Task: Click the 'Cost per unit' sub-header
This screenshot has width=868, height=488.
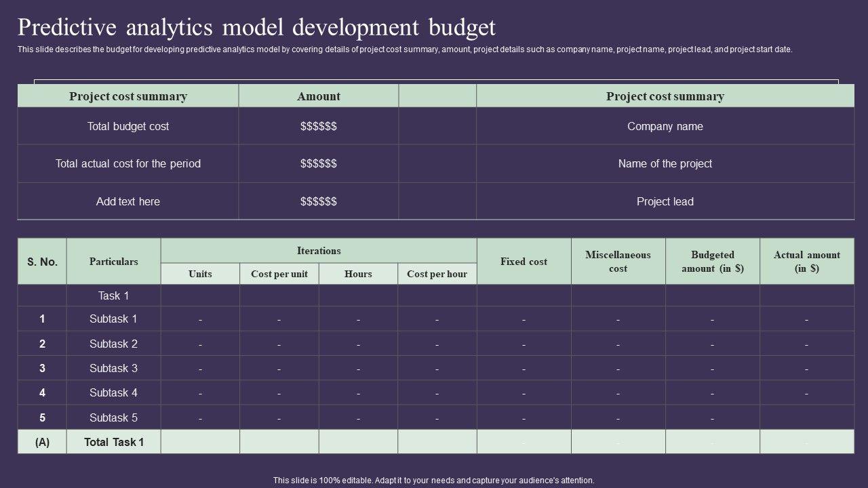Action: 279,274
